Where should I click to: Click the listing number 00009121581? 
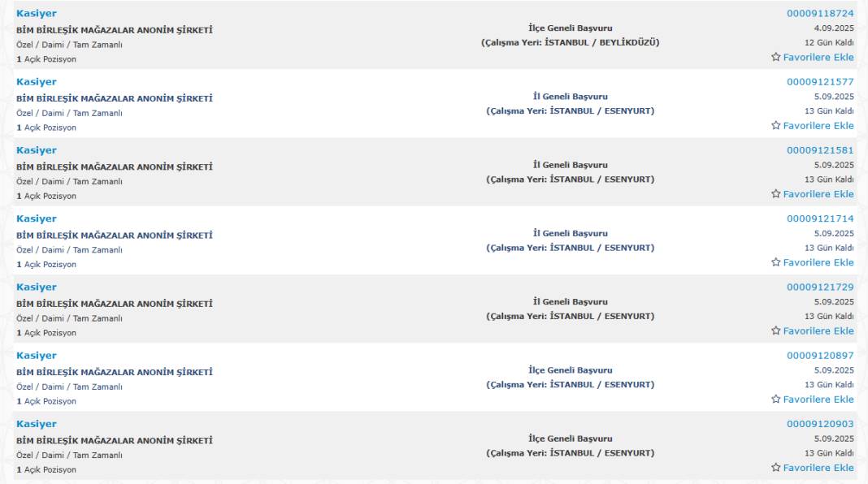[x=820, y=149]
